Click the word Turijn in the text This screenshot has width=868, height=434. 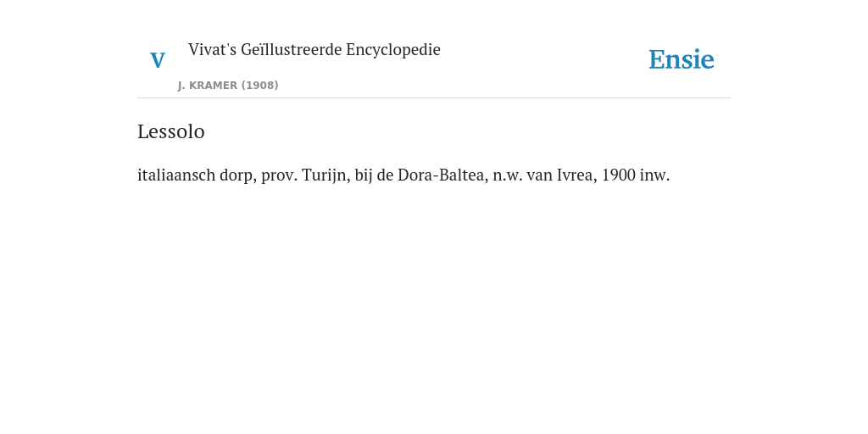coord(326,175)
